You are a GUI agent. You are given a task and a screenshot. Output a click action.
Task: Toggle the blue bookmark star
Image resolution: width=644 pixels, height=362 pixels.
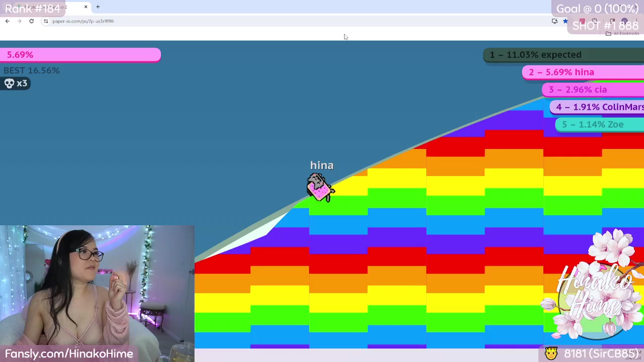(566, 21)
